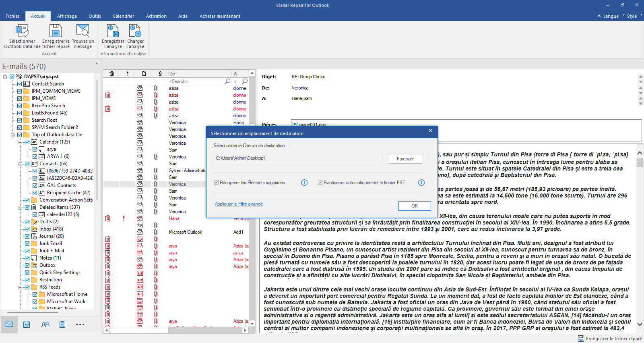Collapse the Contacts (66) tree node
The height and width of the screenshot is (343, 644).
(20, 164)
